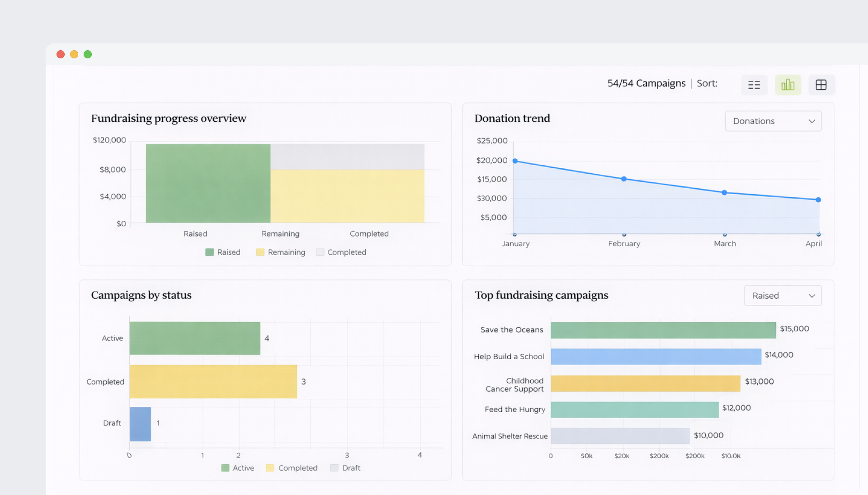Click the green macOS window maximize button
The image size is (868, 495).
(x=88, y=54)
